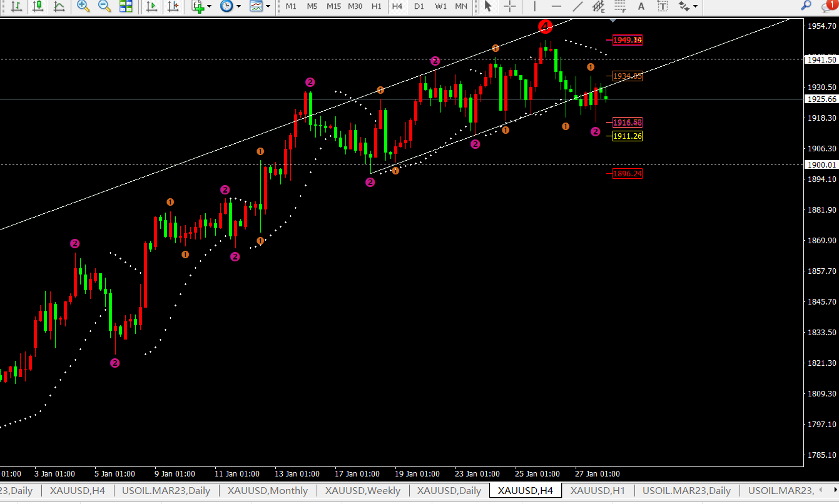Screen dimensions: 839x504
Task: Click the 1916.58 price level label
Action: [x=628, y=123]
